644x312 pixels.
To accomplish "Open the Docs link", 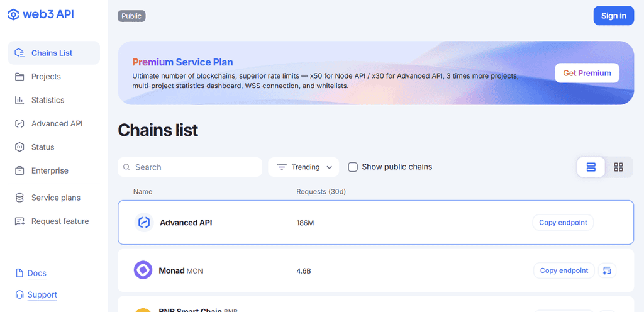I will pos(37,274).
